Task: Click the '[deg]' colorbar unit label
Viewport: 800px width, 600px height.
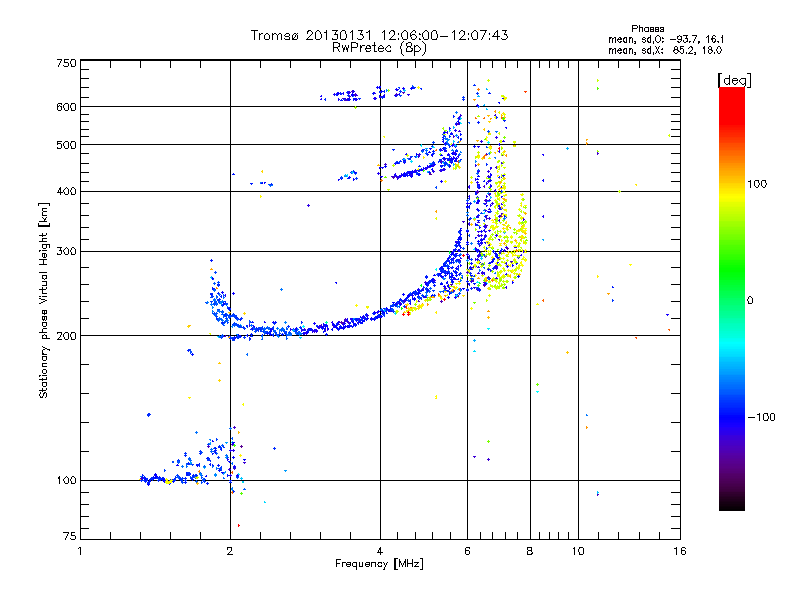Action: coord(734,80)
